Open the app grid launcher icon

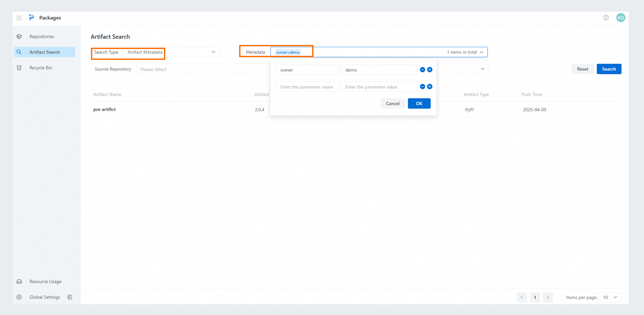(x=19, y=18)
